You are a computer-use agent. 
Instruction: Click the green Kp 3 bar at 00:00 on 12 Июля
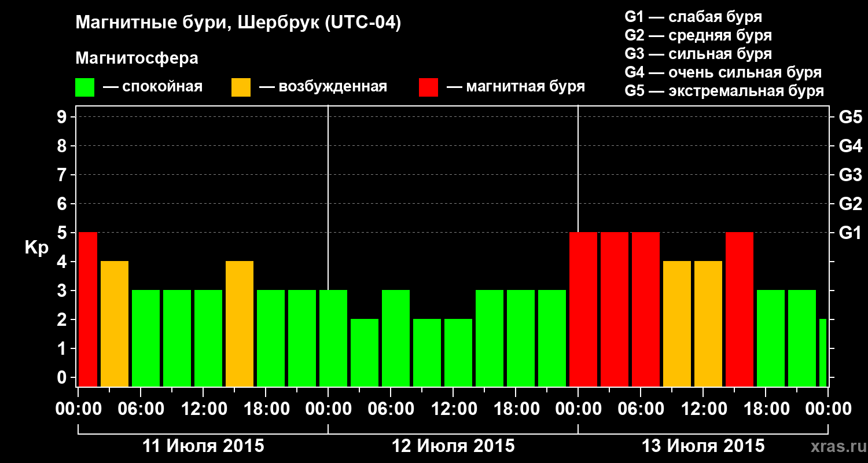tap(333, 338)
